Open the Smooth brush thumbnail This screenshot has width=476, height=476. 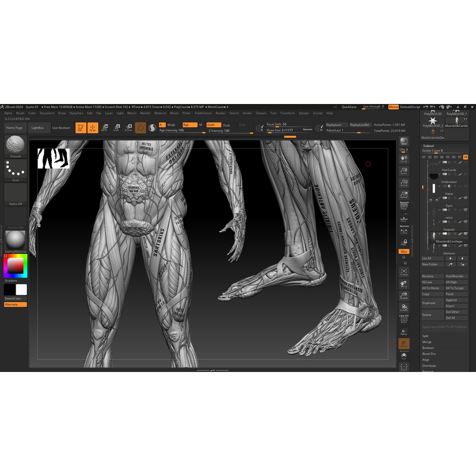15,147
